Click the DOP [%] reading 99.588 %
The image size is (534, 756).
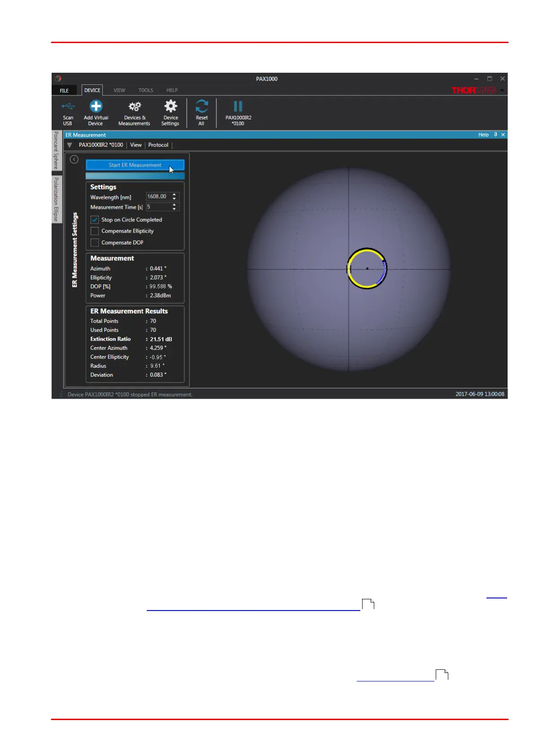pos(161,286)
